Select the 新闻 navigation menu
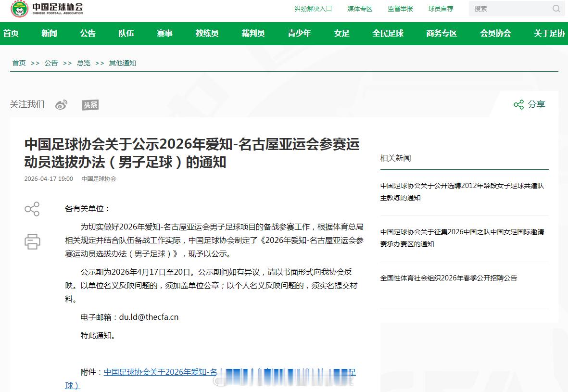This screenshot has width=568, height=392. pyautogui.click(x=50, y=34)
